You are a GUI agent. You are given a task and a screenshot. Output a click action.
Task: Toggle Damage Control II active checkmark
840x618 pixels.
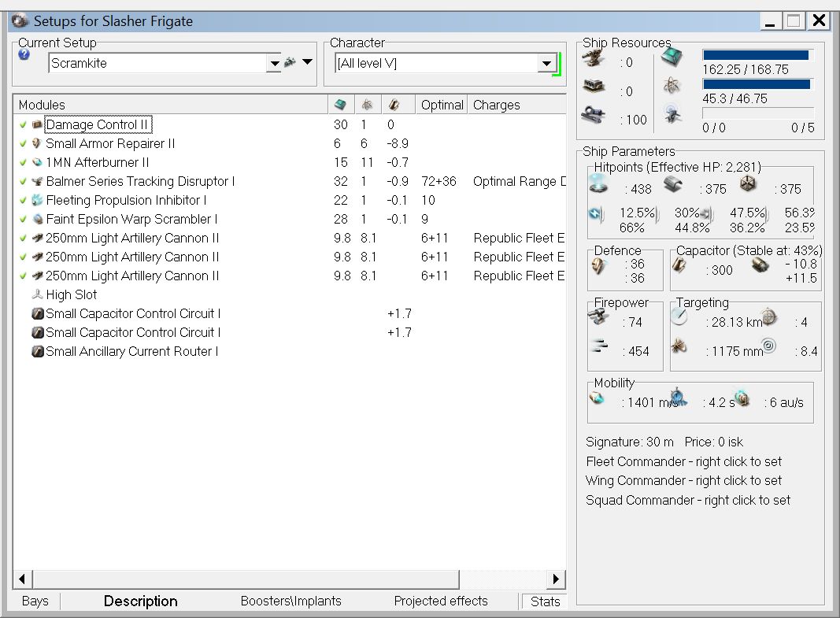point(23,124)
